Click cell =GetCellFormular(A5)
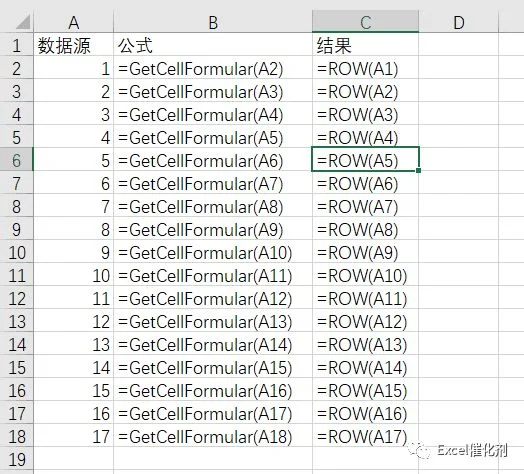Image resolution: width=524 pixels, height=474 pixels. pyautogui.click(x=213, y=137)
